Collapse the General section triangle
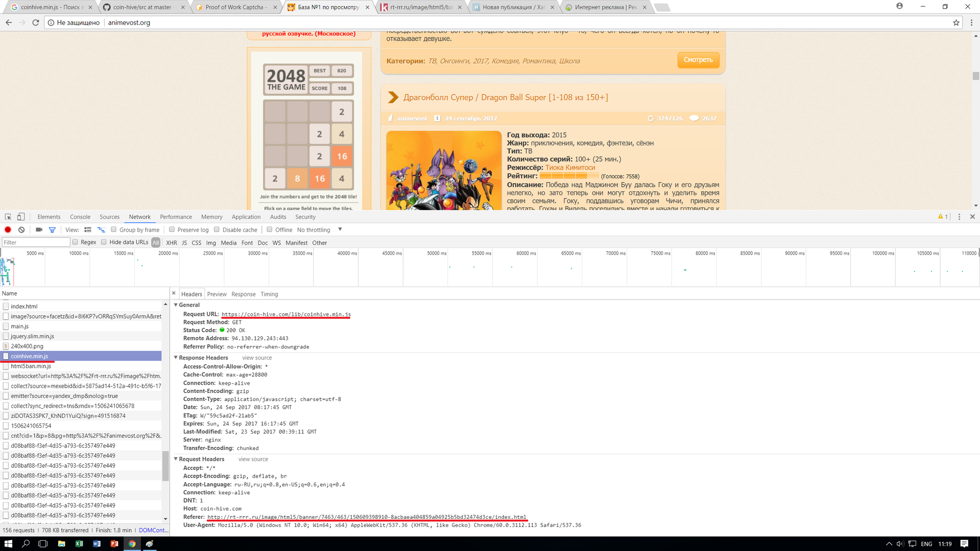980x551 pixels. [176, 305]
